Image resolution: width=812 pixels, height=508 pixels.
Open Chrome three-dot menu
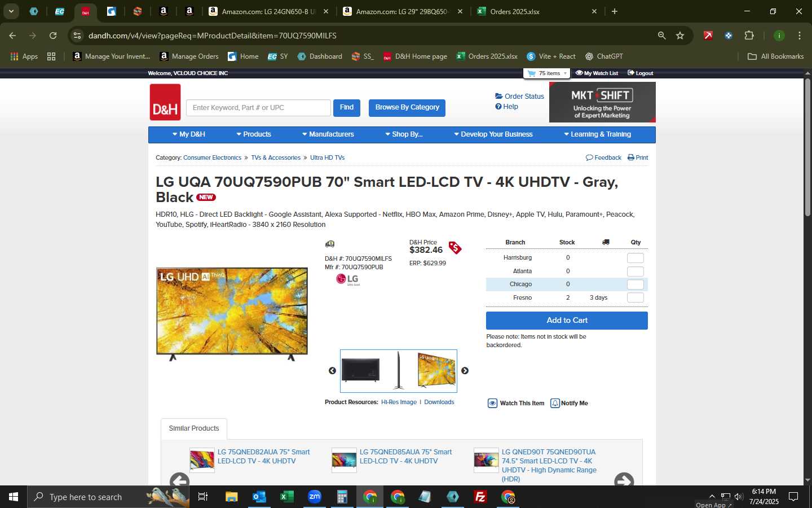coord(799,36)
